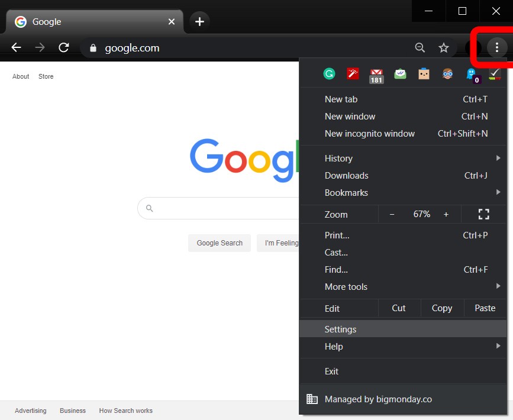
Task: Click the Ghostery ghost extension icon
Action: pyautogui.click(x=471, y=75)
